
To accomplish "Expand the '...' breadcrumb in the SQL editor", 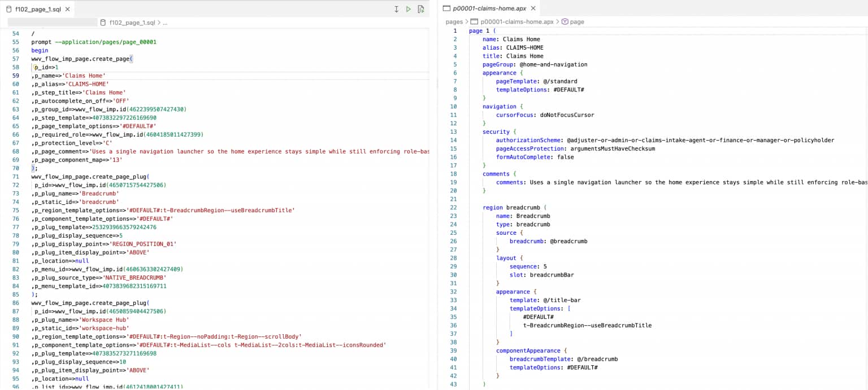I will (164, 23).
